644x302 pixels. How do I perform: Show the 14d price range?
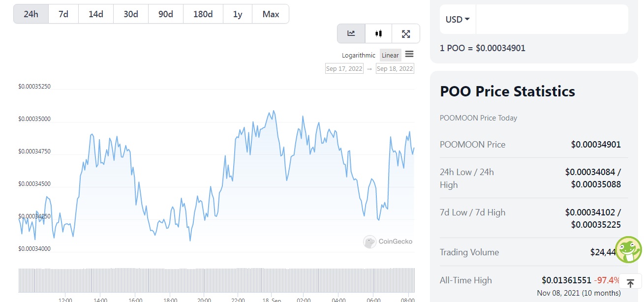tap(96, 14)
